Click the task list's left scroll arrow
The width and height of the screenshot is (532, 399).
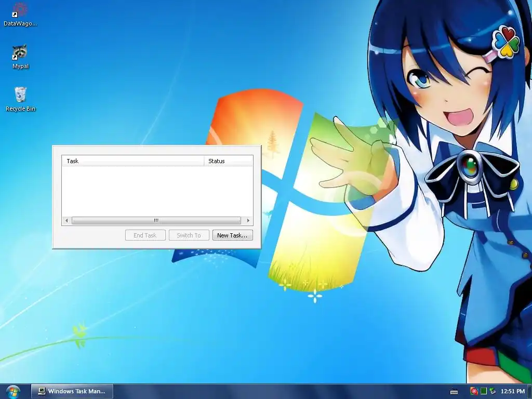(66, 220)
